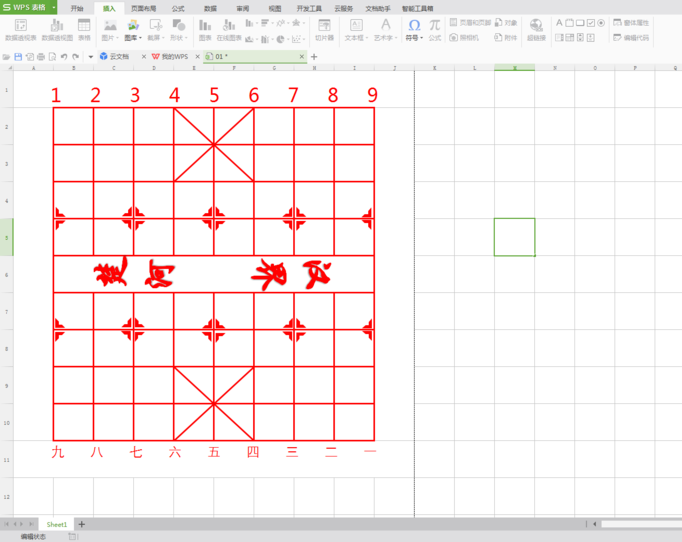Insert a button form control
The image size is (682, 542).
click(580, 23)
